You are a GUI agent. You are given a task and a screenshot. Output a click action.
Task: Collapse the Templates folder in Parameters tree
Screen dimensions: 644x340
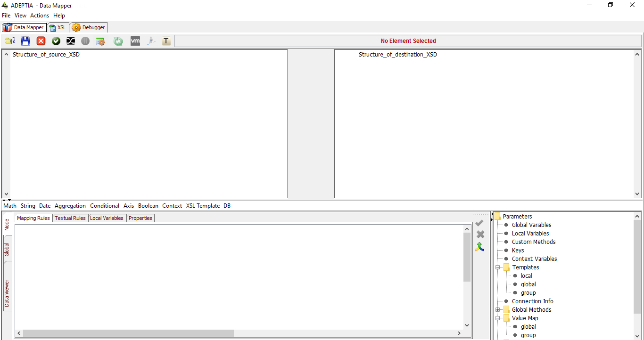pyautogui.click(x=498, y=267)
